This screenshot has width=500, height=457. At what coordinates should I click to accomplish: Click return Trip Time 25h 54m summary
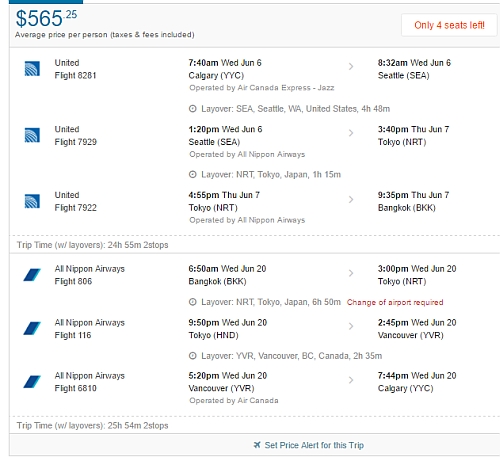(92, 426)
